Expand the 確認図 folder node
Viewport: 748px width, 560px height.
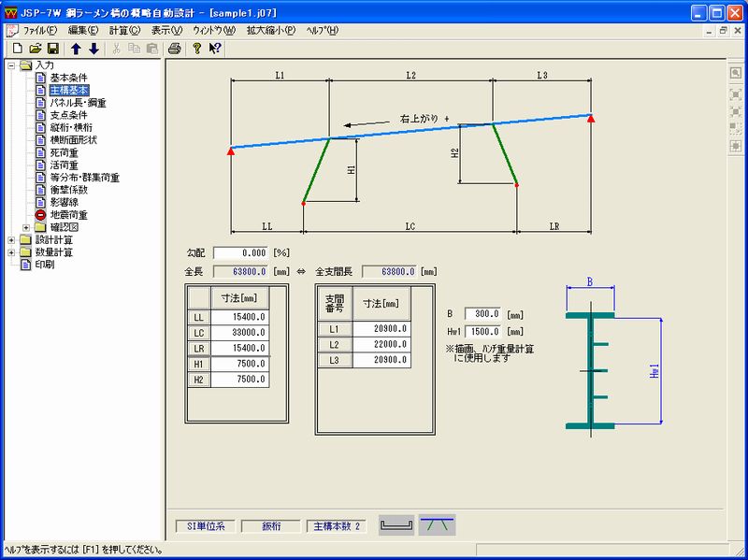click(25, 227)
